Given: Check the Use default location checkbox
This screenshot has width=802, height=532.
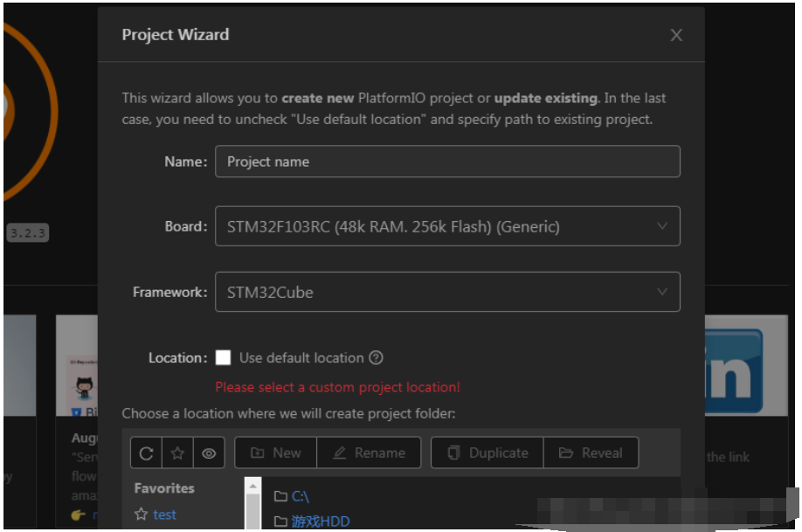Looking at the screenshot, I should (223, 357).
